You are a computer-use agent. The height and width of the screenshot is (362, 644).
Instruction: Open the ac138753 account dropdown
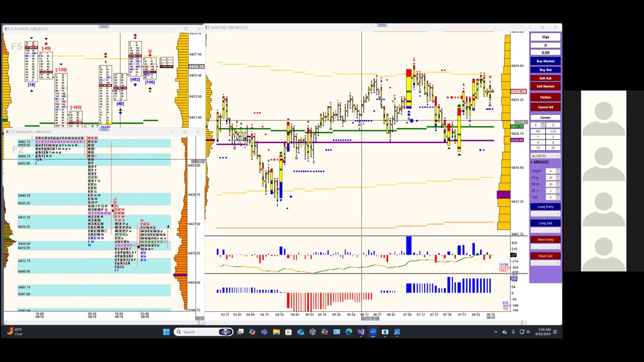point(545,156)
